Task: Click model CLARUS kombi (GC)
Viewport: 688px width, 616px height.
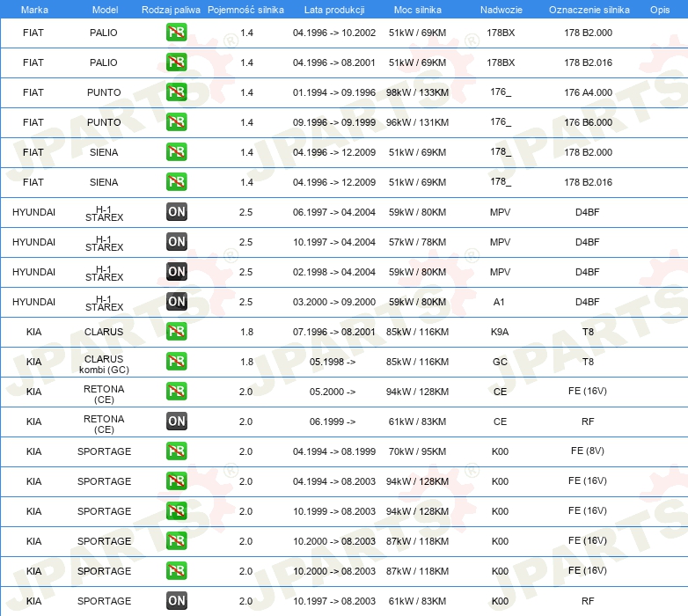Action: click(x=104, y=364)
